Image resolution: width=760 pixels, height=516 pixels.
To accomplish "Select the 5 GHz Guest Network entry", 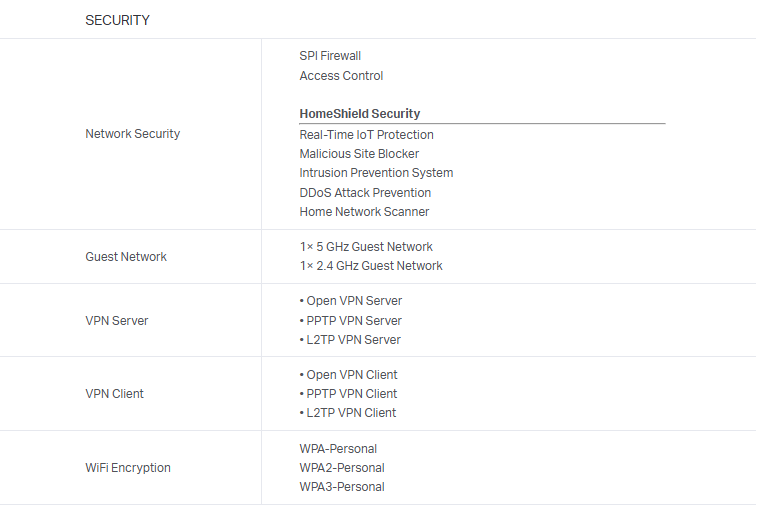I will pos(366,247).
